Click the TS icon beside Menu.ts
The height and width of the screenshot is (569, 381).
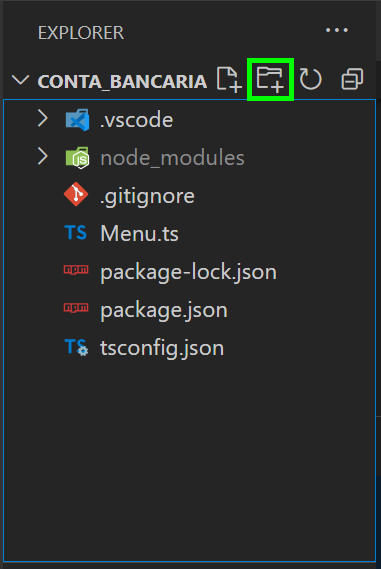click(75, 233)
